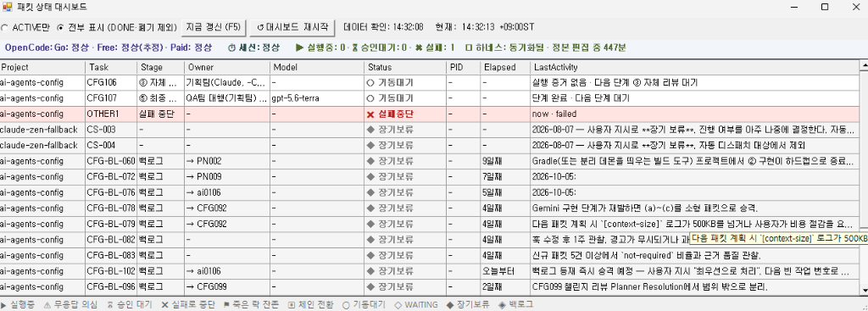This screenshot has height=311, width=868.
Task: Click the 'now · failed' last activity cell
Action: (695, 114)
